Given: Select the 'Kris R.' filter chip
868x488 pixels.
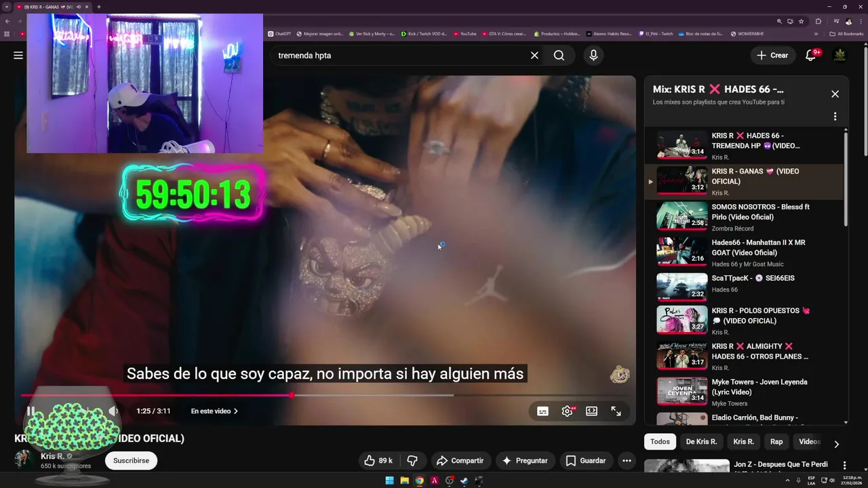Looking at the screenshot, I should click(743, 442).
